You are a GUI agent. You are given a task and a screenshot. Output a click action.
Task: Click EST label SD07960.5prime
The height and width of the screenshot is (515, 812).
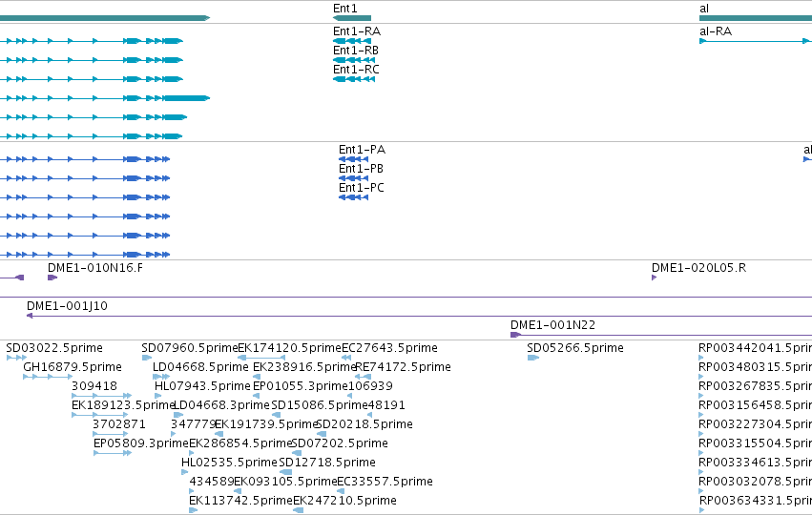190,348
